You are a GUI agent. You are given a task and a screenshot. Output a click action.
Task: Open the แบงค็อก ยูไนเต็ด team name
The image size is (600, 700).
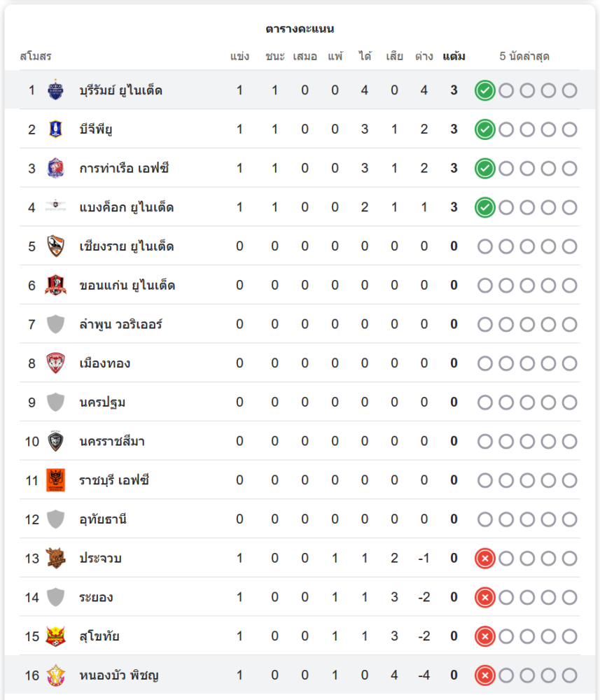click(126, 207)
